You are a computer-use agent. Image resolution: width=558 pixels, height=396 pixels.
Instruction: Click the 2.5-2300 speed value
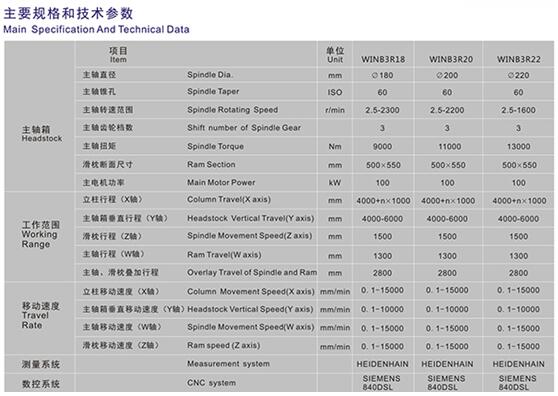tap(382, 110)
